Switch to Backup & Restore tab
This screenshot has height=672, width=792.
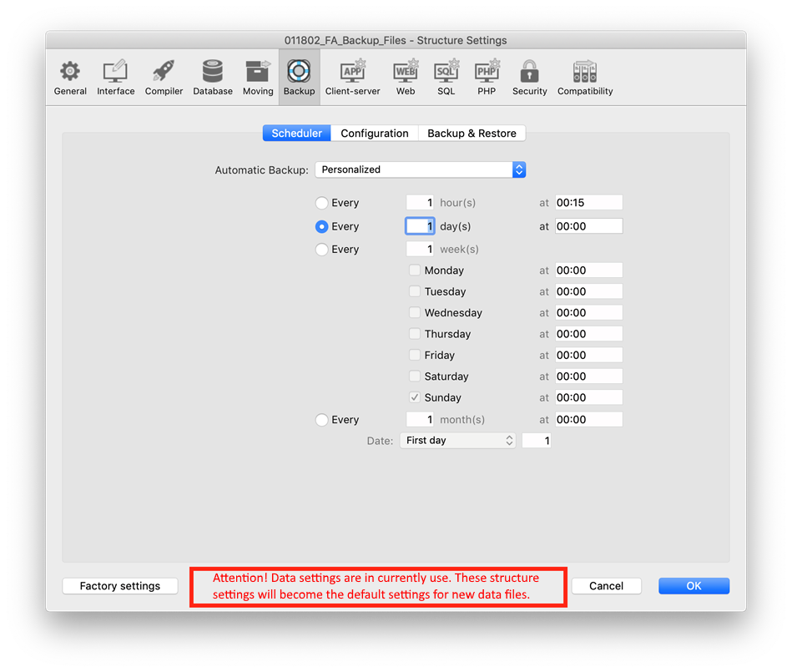pos(472,134)
